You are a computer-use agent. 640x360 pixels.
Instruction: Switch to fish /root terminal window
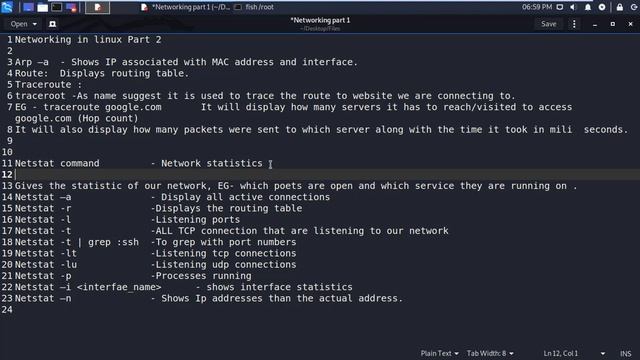(254, 7)
